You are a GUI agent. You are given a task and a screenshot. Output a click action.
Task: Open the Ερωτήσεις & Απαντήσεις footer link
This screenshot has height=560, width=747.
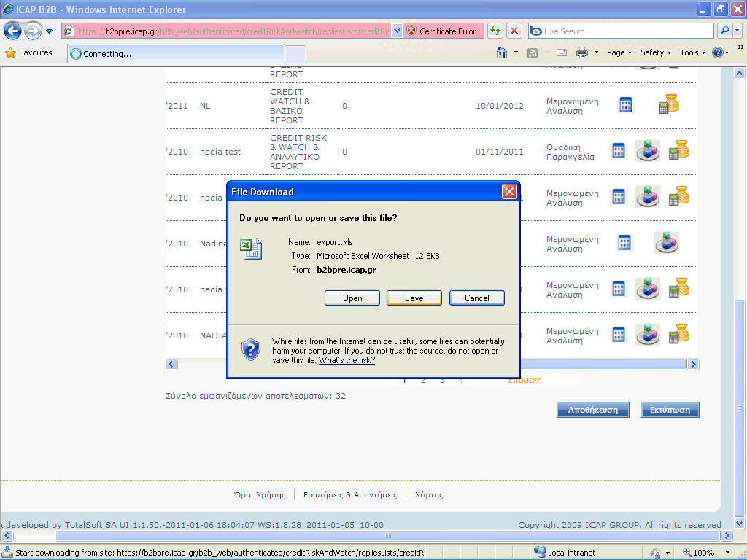coord(350,495)
